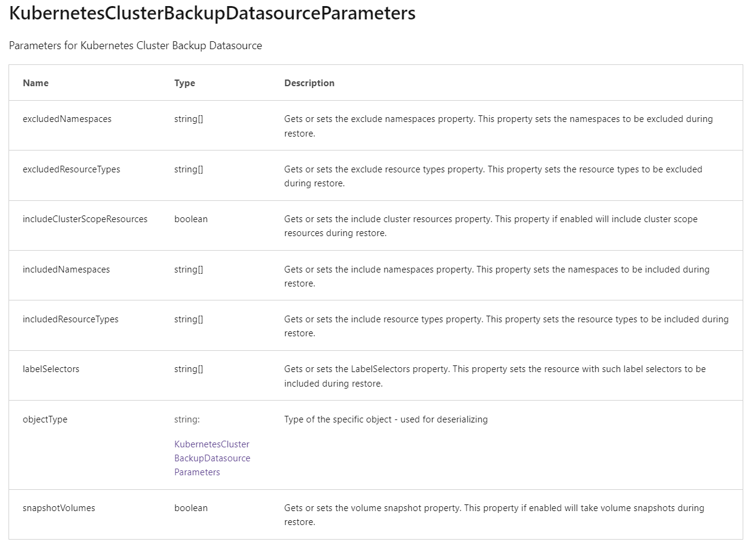Screen dimensions: 756x556
Task: Click the Name column header
Action: click(x=35, y=83)
